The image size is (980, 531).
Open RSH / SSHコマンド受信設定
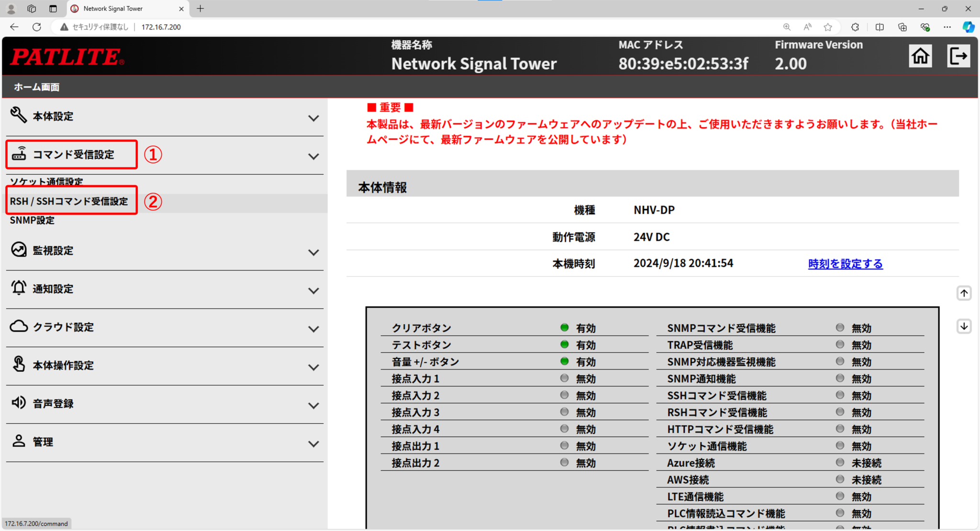(69, 201)
